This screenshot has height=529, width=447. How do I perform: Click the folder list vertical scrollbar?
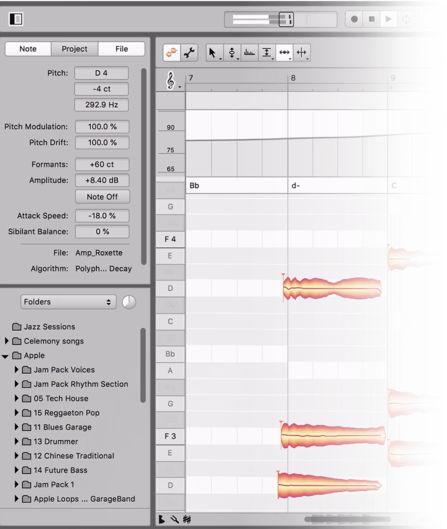point(143,365)
